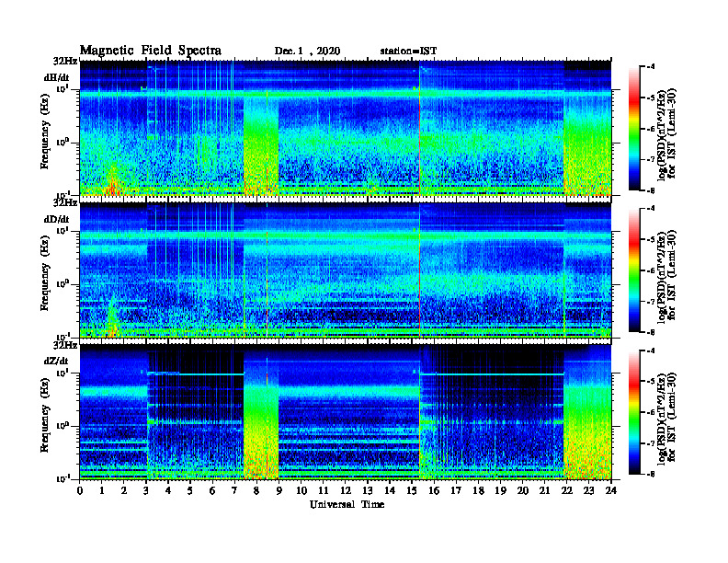The width and height of the screenshot is (728, 563).
Task: Click hour tick label "7" on time axis
Action: pos(235,490)
